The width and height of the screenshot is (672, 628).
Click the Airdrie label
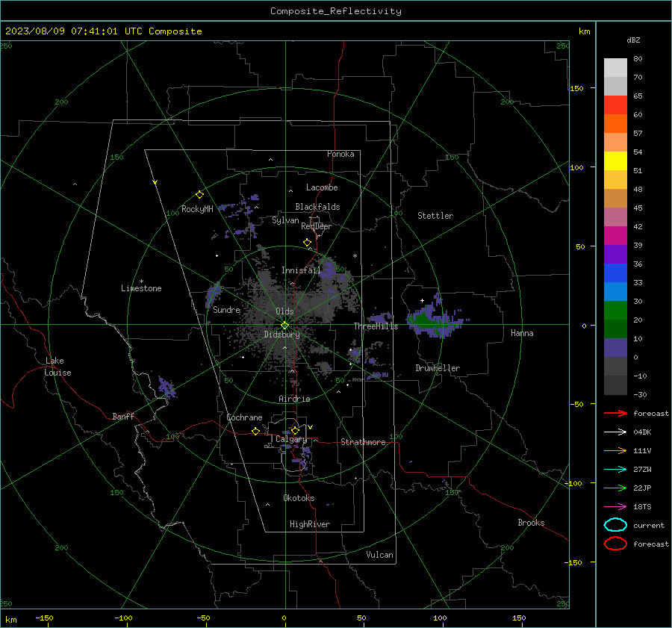pos(294,399)
